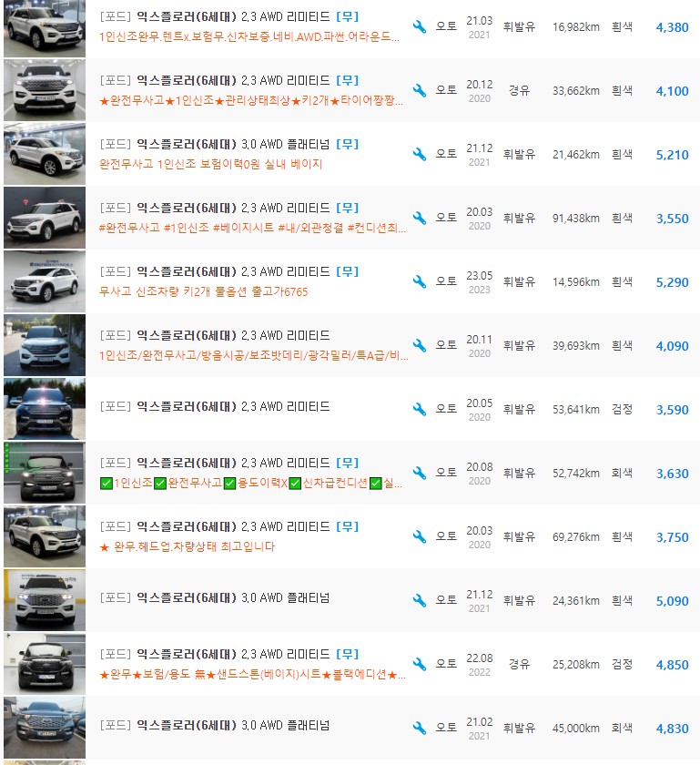
Task: Click price 4,850
Action: coord(672,665)
